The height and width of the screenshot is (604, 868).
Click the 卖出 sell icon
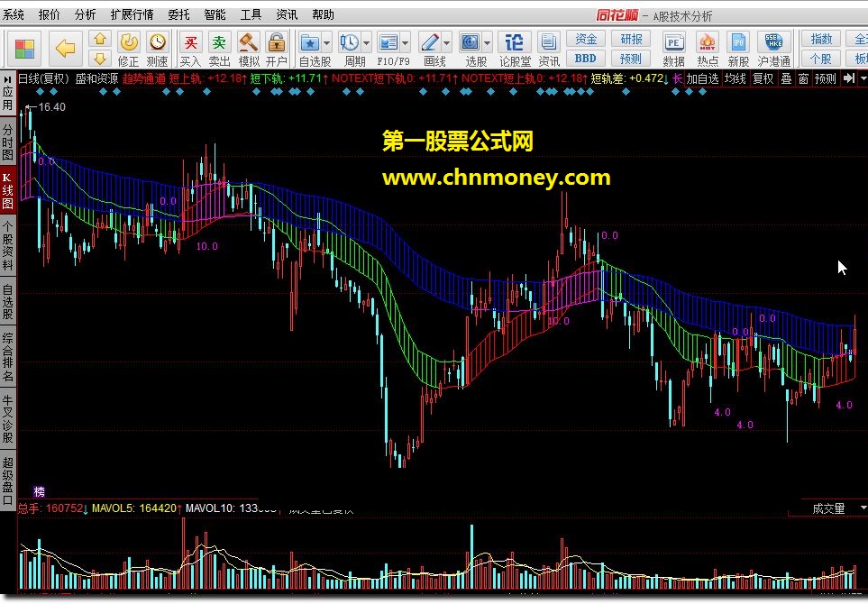(219, 42)
